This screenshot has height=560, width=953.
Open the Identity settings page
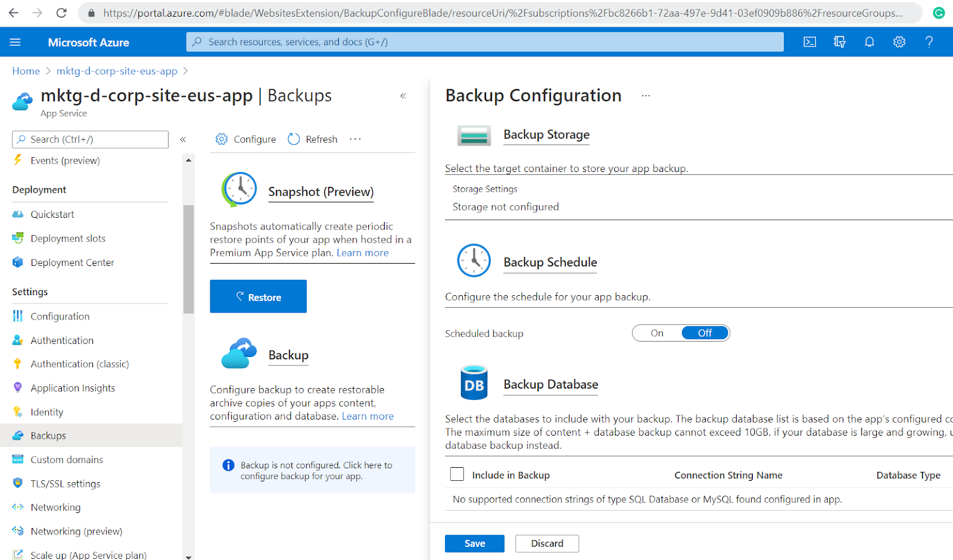pos(46,411)
